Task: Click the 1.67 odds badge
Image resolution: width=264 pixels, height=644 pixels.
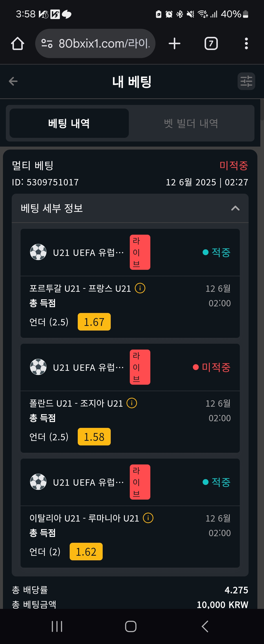Action: pos(94,322)
